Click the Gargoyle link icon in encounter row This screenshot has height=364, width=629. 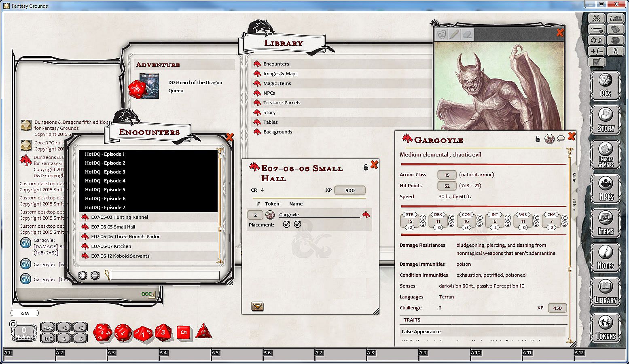click(x=366, y=214)
